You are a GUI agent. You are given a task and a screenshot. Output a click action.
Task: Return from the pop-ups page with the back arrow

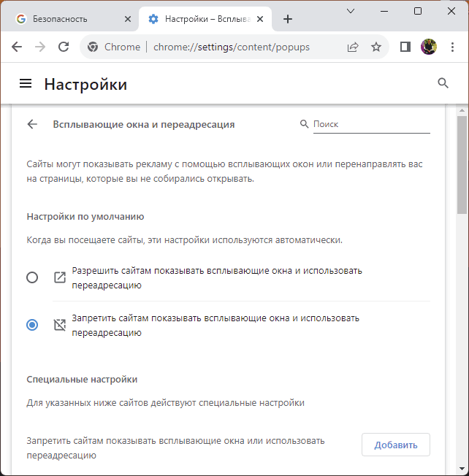click(x=32, y=124)
